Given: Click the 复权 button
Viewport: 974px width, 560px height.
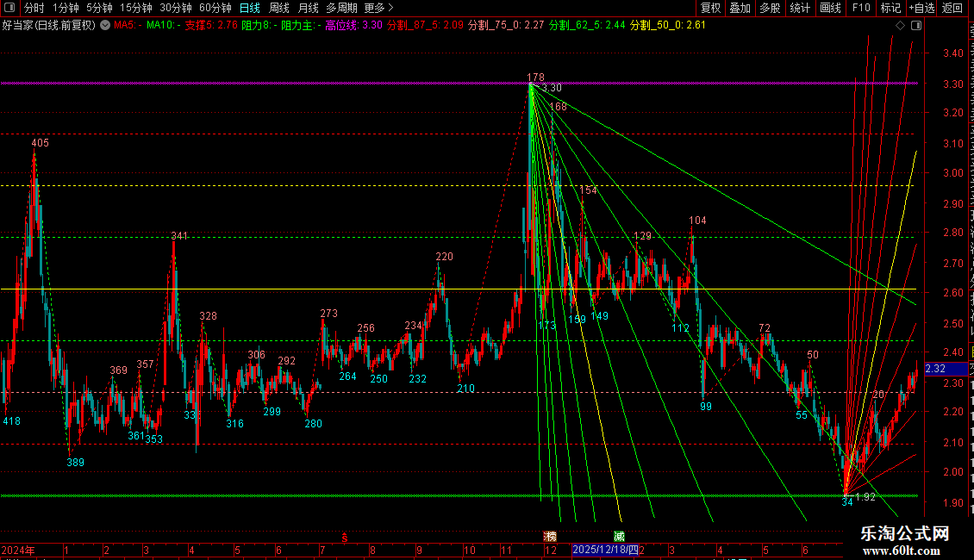Looking at the screenshot, I should (710, 8).
